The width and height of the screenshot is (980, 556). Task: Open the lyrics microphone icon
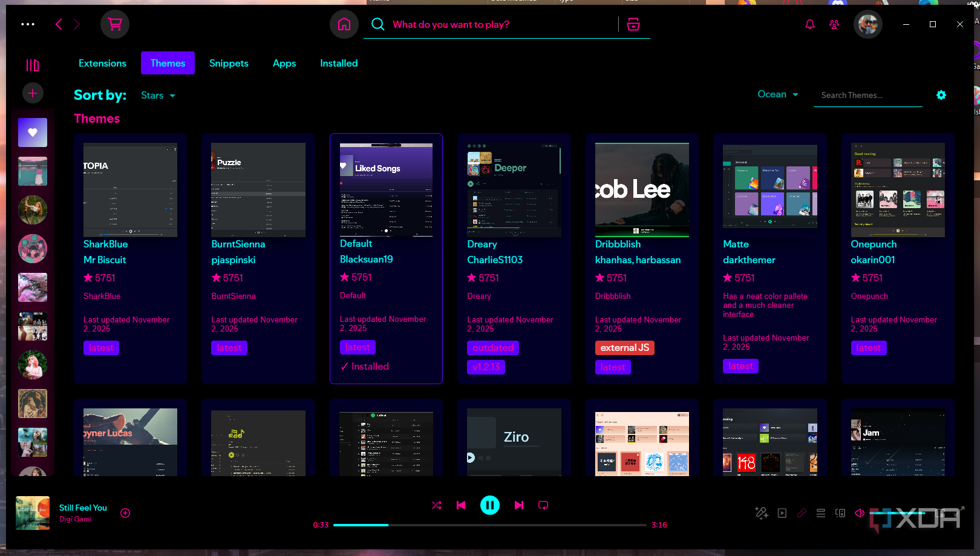(802, 513)
